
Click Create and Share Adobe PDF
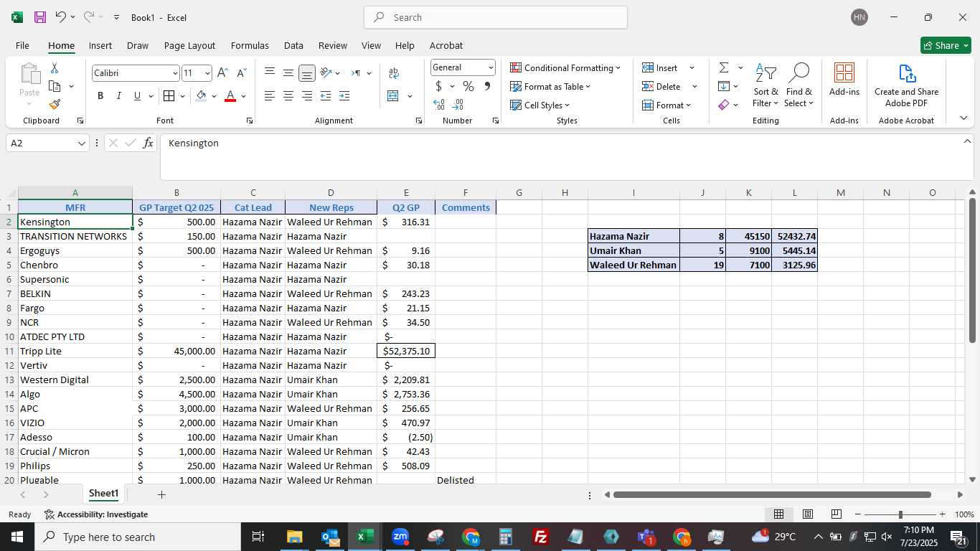pyautogui.click(x=906, y=85)
